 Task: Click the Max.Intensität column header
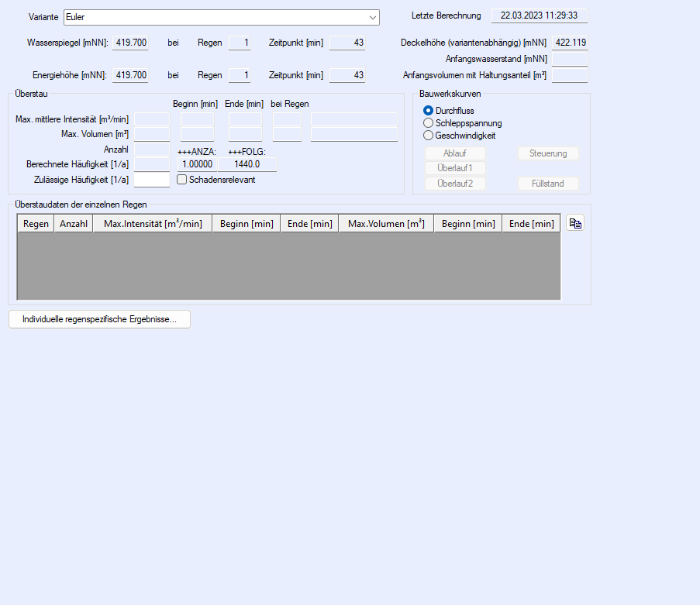point(153,224)
